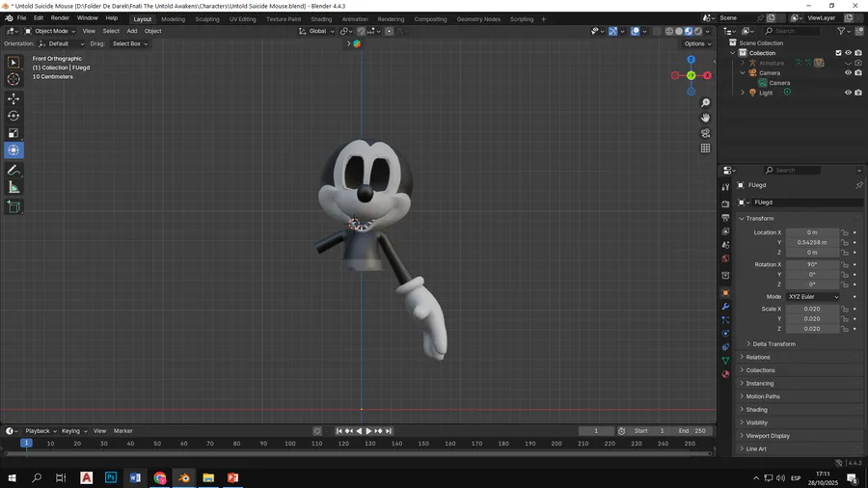Switch to solid viewport shading

(x=679, y=32)
